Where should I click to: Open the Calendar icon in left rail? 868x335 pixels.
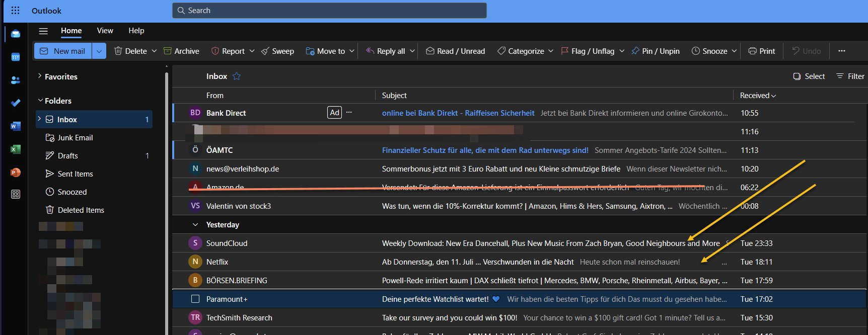pyautogui.click(x=16, y=57)
